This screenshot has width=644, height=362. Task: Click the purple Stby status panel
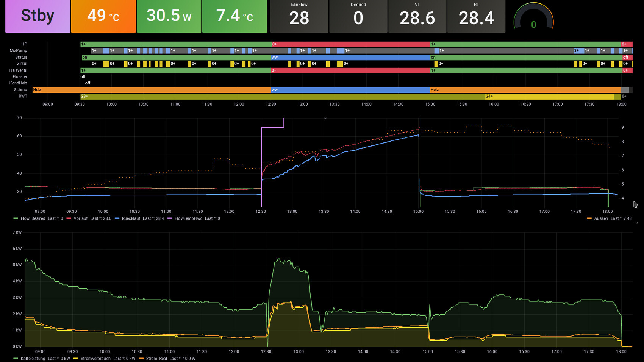(x=38, y=16)
